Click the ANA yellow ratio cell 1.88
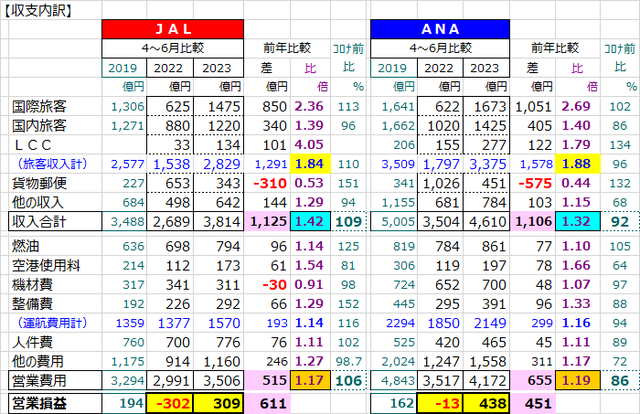 [578, 164]
